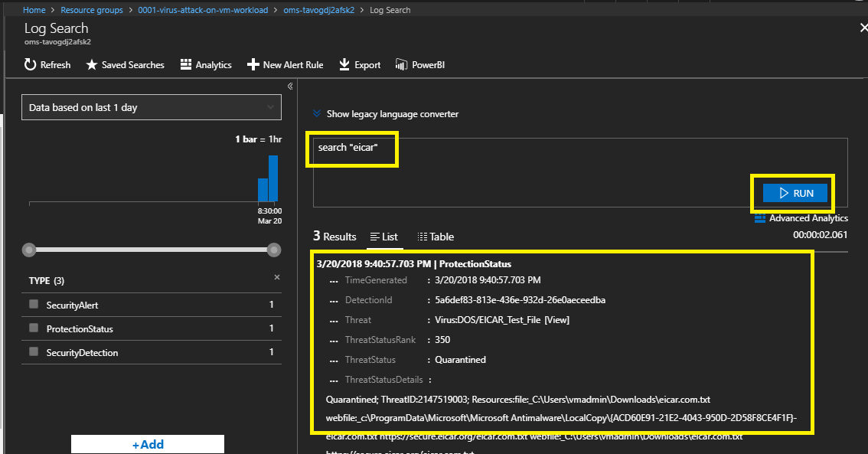Viewport: 868px width, 454px height.
Task: Open Analytics grid icon
Action: coord(186,65)
